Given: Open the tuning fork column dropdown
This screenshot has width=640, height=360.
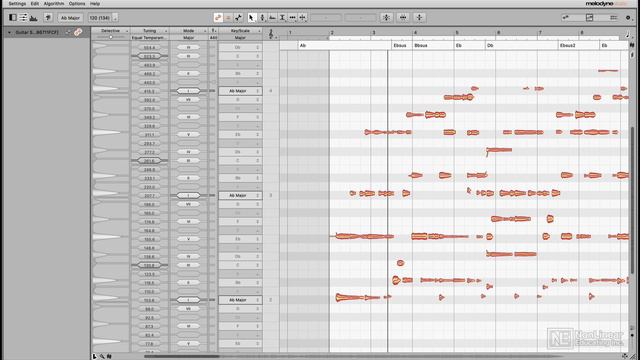Looking at the screenshot, I should point(213,31).
